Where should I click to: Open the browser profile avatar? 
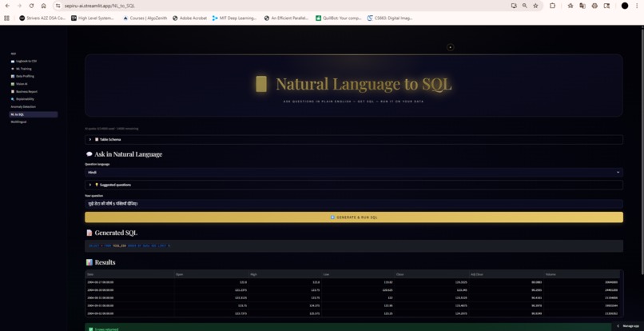[x=625, y=6]
